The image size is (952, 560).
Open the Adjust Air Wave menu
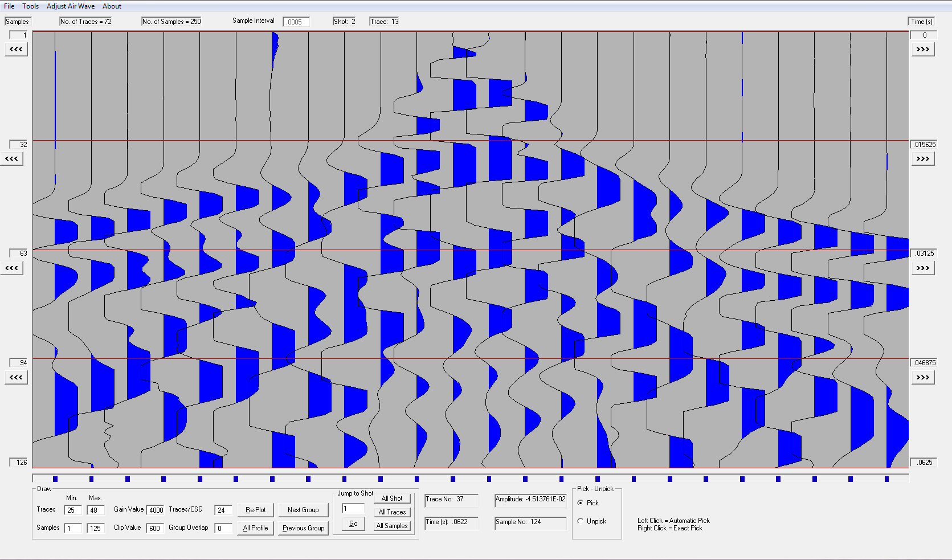coord(71,6)
